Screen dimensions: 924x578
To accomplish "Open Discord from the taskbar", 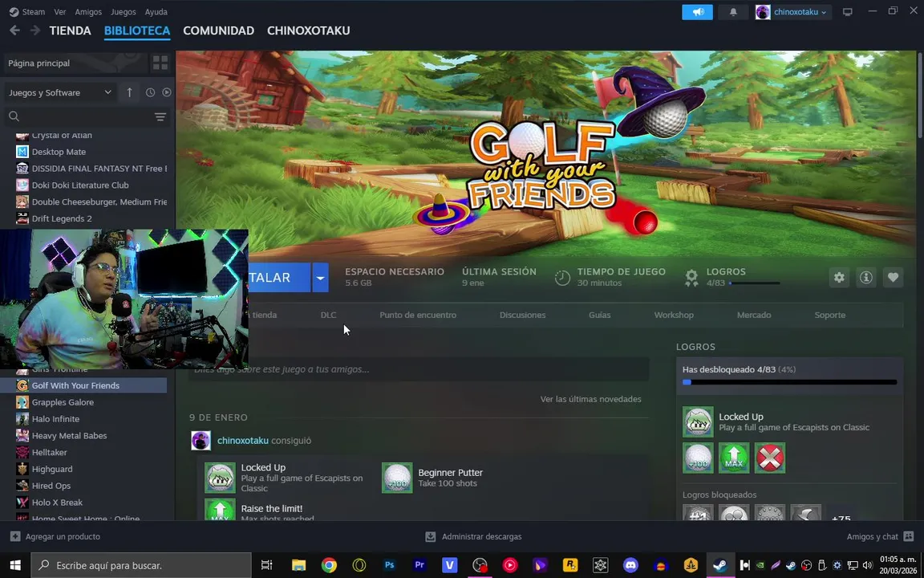I will click(630, 565).
